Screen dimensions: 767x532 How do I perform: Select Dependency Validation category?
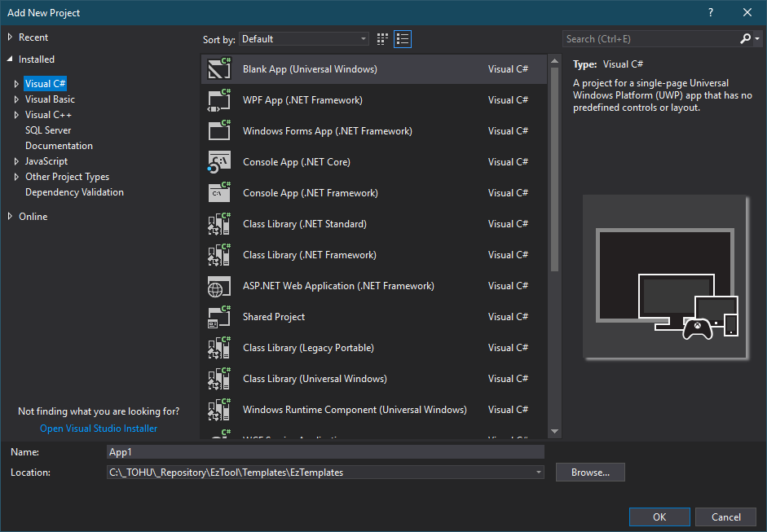(74, 192)
